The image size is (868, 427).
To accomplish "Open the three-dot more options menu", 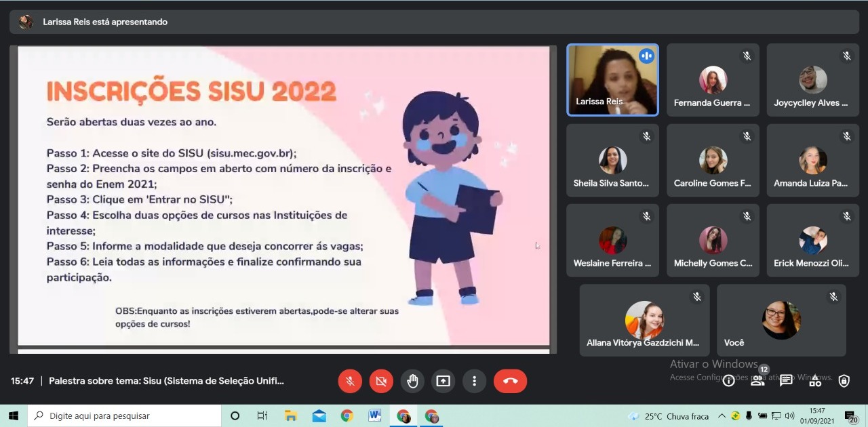I will (x=475, y=381).
